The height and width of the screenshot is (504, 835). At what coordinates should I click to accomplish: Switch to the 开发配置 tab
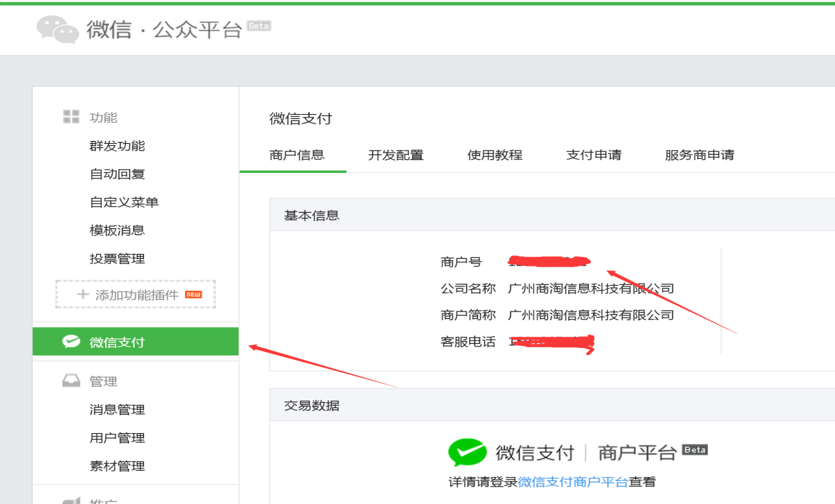[x=396, y=155]
